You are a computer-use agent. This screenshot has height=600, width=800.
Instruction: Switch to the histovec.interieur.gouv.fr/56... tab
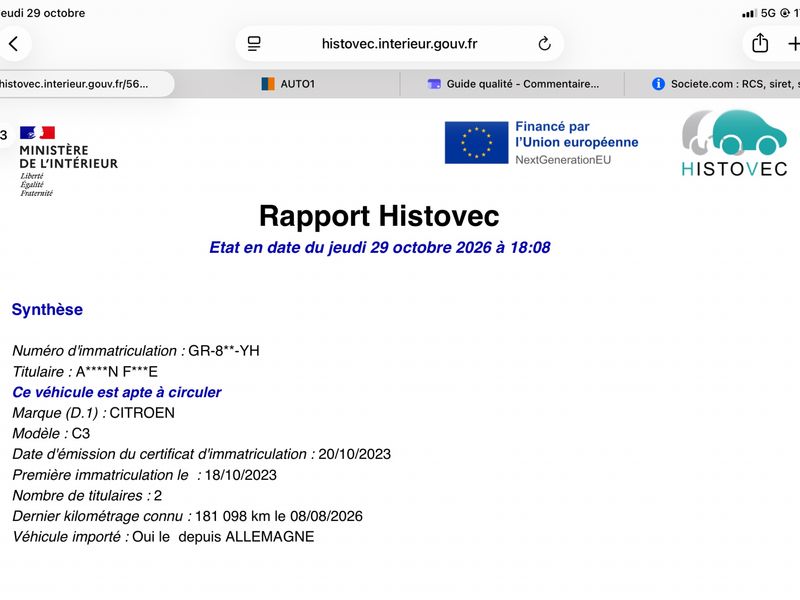86,84
